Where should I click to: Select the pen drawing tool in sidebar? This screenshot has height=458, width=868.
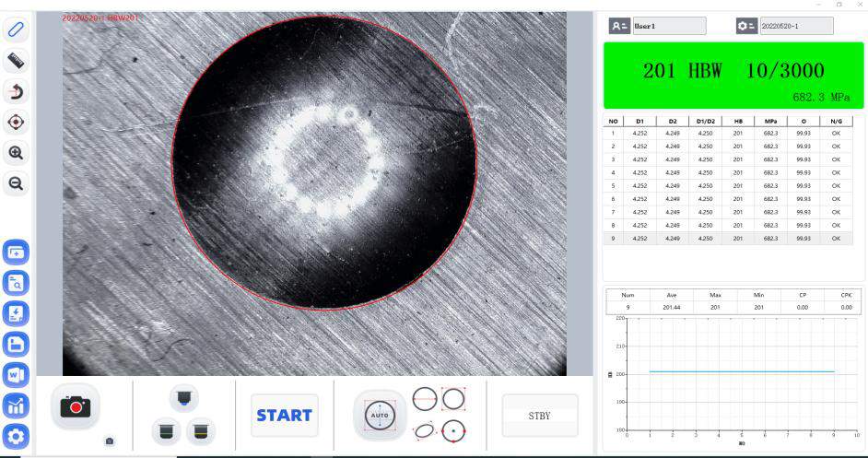[x=16, y=29]
